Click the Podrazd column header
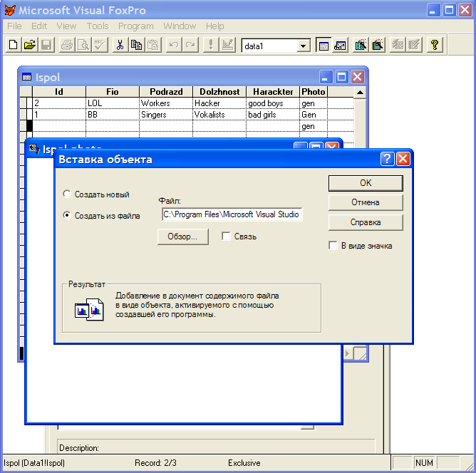 pos(166,92)
